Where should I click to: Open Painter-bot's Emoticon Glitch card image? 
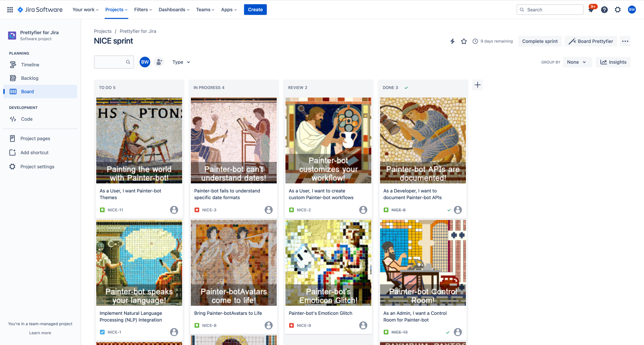(328, 263)
